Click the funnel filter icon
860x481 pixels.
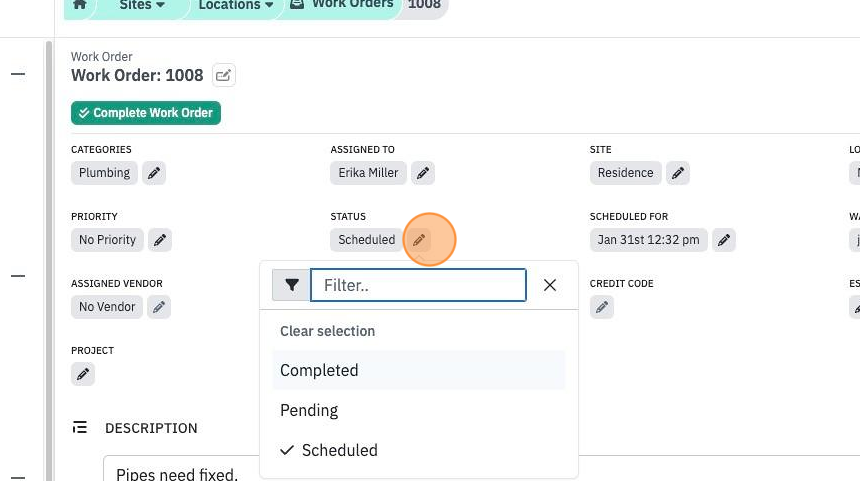tap(291, 285)
